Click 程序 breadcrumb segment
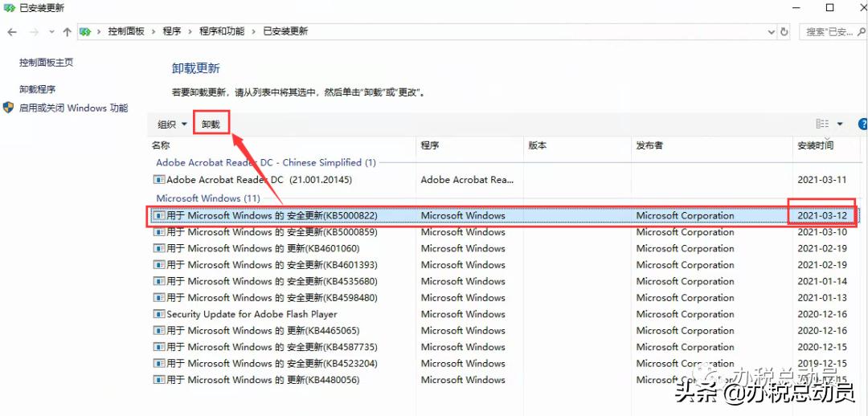Screen dimensions: 868x416 click(x=172, y=31)
